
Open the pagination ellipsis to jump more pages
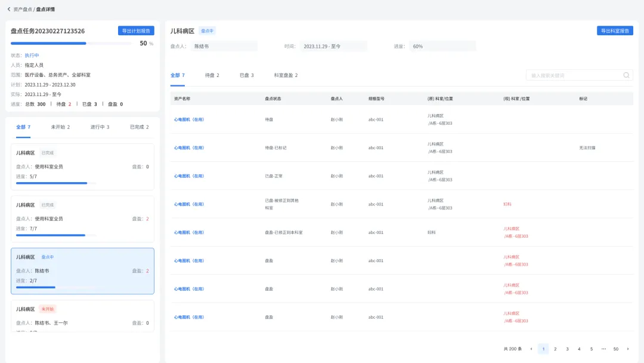point(603,349)
